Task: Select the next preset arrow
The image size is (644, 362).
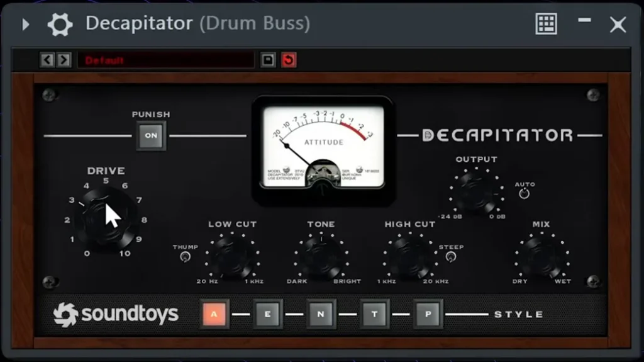Action: [x=64, y=60]
